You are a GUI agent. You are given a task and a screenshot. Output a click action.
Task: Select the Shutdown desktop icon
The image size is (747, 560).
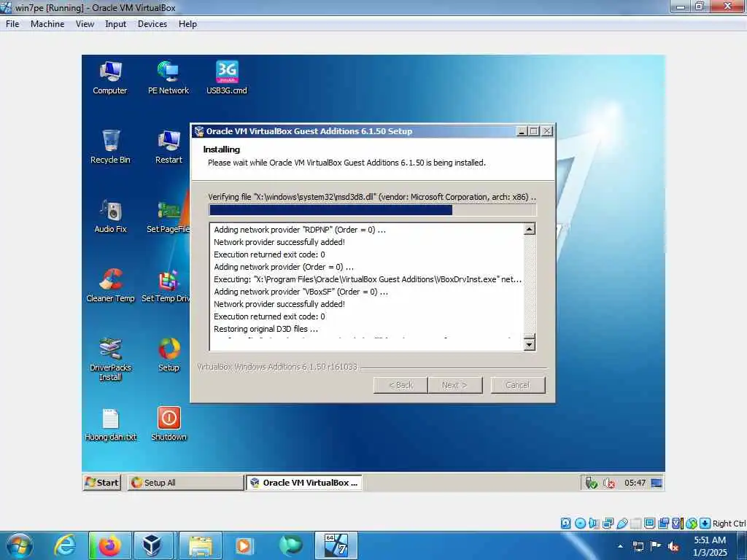click(x=169, y=424)
